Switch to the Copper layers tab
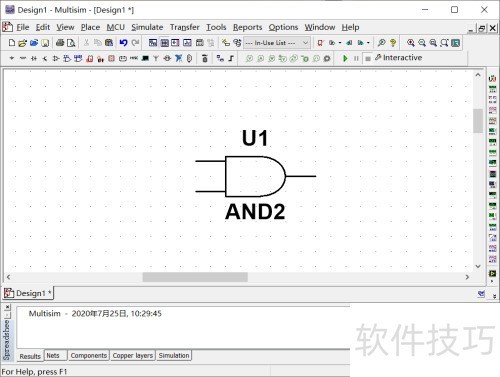 133,355
